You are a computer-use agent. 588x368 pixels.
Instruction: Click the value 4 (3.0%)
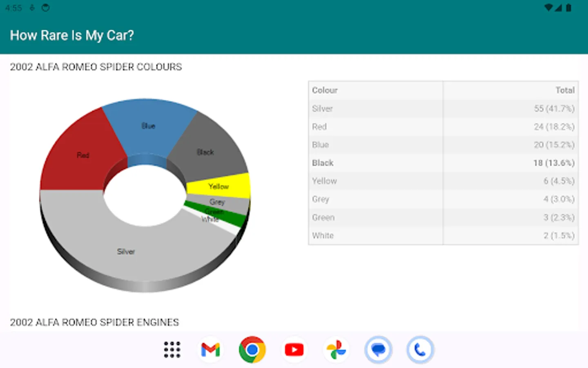(559, 199)
